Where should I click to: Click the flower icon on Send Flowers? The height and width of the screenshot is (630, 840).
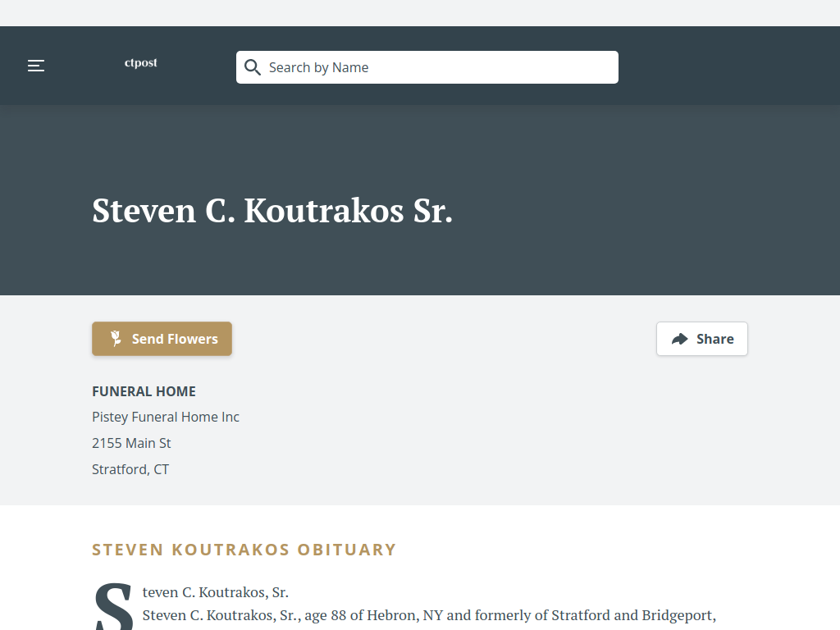point(116,339)
